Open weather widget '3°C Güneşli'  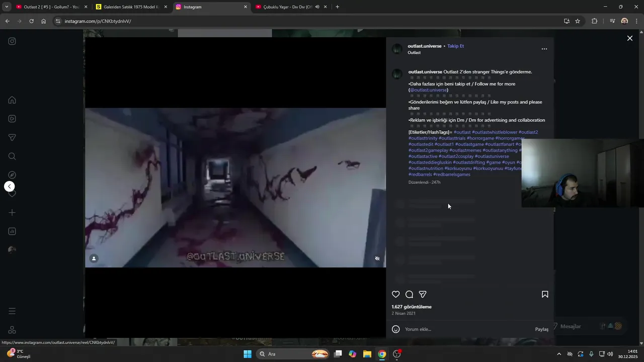18,354
